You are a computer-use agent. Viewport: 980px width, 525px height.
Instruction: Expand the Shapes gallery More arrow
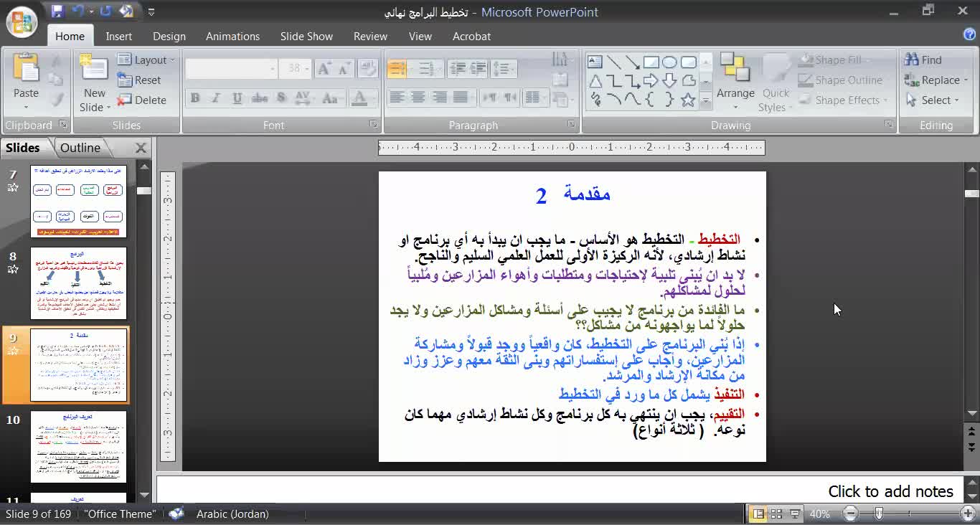coord(705,102)
